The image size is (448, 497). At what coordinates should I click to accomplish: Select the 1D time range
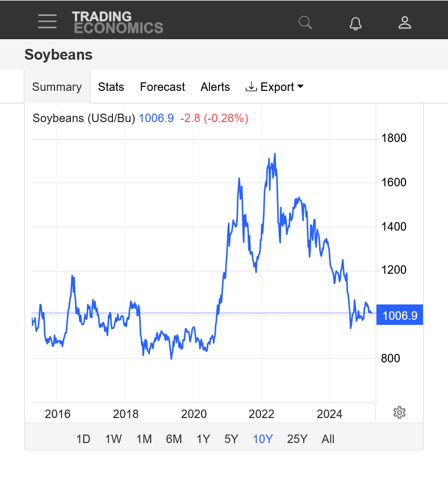83,438
